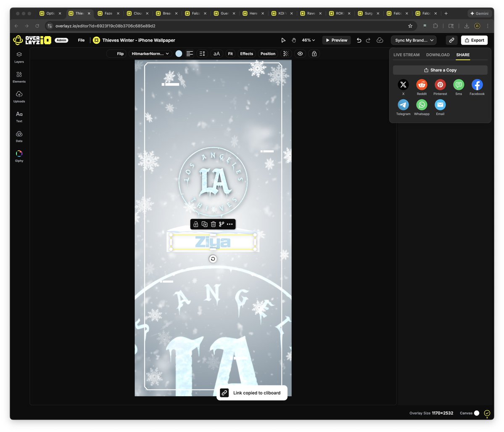Open the Data panel
Image resolution: width=504 pixels, height=432 pixels.
(x=19, y=137)
